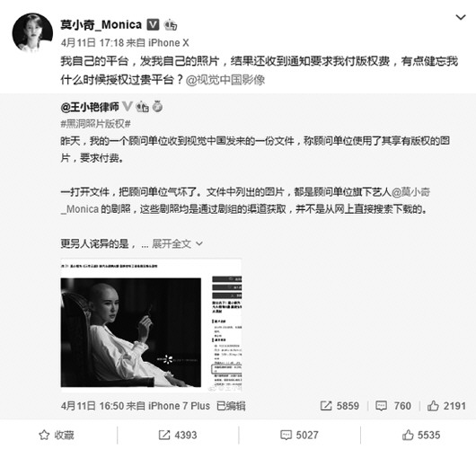Viewport: 476px width, 449px height.
Task: Click the original post's repost icon showing 5859
Action: (x=339, y=406)
